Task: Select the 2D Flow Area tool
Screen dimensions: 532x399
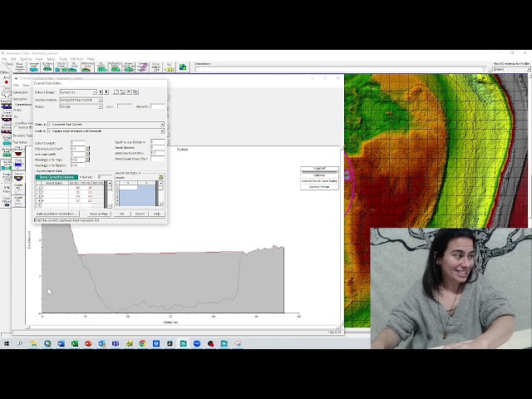Action: tap(47, 66)
